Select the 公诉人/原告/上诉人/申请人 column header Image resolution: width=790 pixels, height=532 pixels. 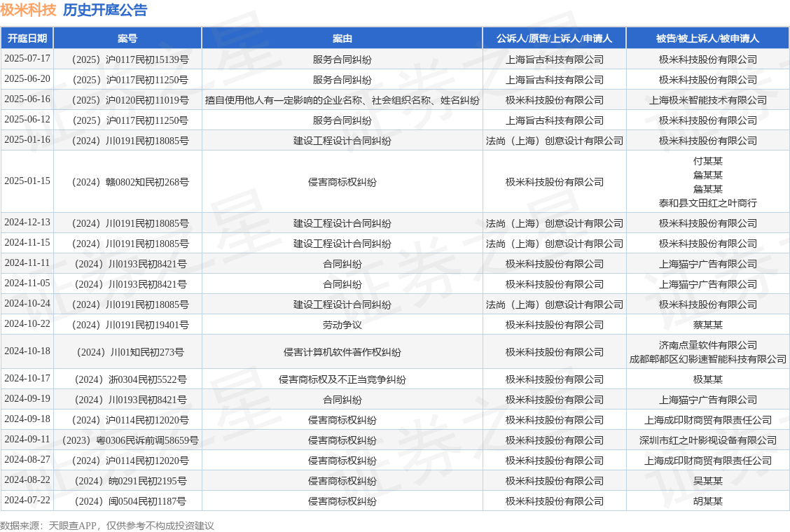tap(554, 38)
